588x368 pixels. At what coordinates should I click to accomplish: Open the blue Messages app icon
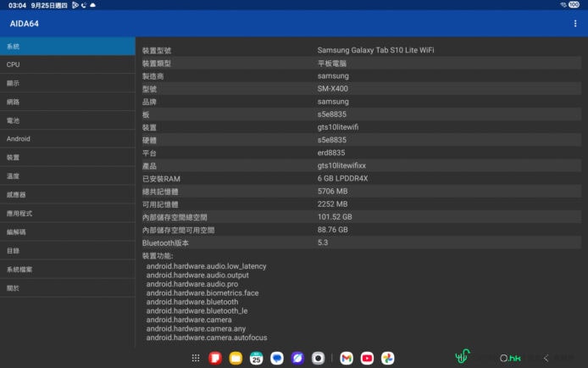[277, 359]
